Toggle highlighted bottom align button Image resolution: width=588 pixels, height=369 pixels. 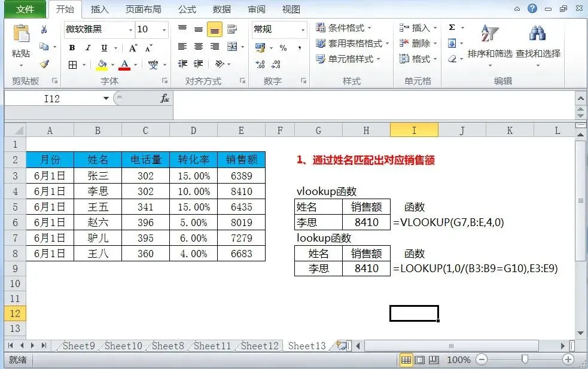(215, 30)
